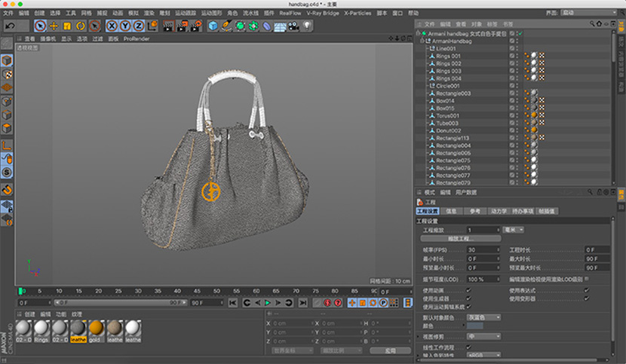
Task: Click the coordinate system icon
Action: [152, 26]
